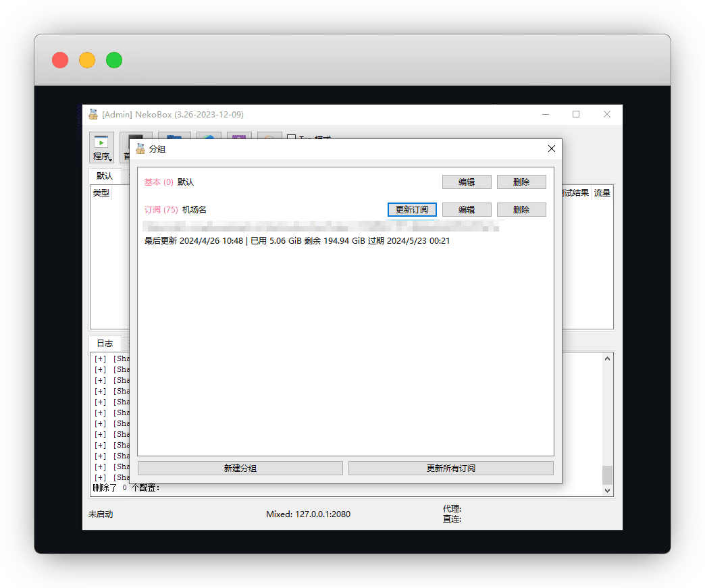Select the 日志 log tab

(105, 343)
